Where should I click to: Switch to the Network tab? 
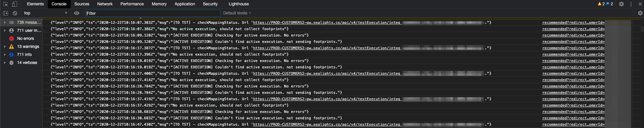click(x=105, y=4)
